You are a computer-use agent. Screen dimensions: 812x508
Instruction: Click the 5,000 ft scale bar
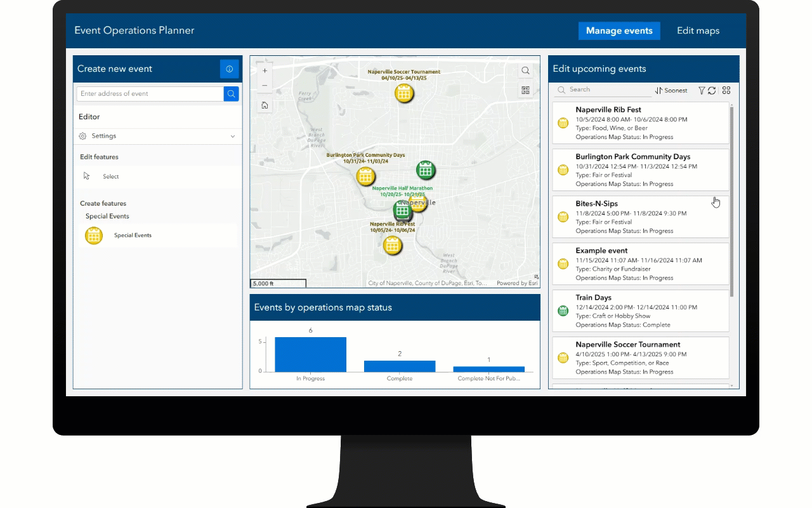pyautogui.click(x=278, y=284)
